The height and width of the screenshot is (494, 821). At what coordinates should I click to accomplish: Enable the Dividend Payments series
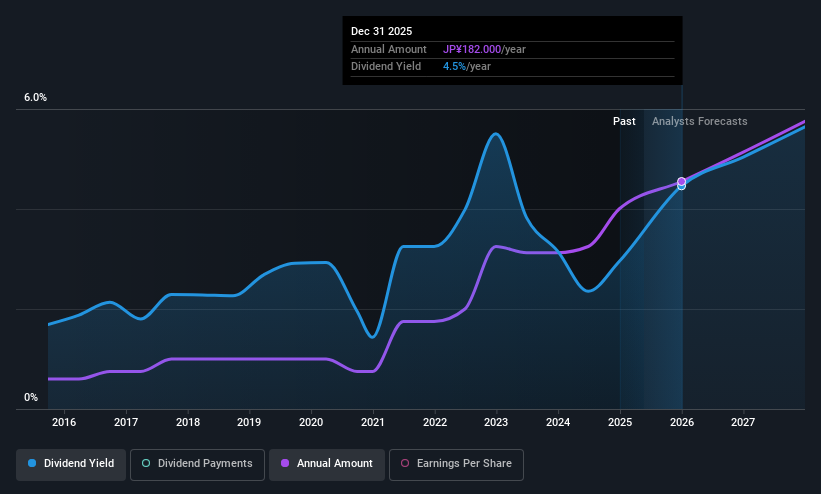click(197, 464)
